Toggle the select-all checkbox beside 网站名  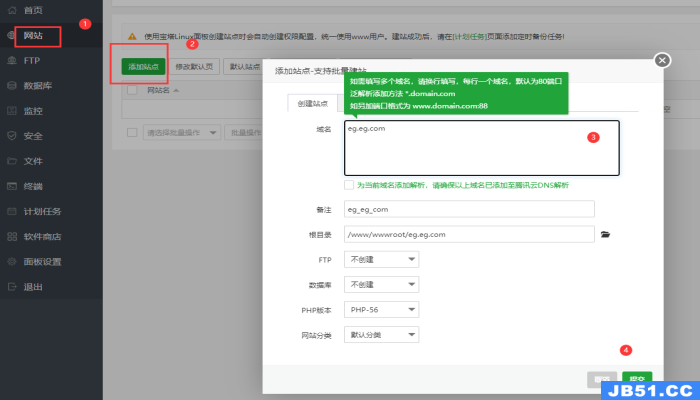coord(132,90)
